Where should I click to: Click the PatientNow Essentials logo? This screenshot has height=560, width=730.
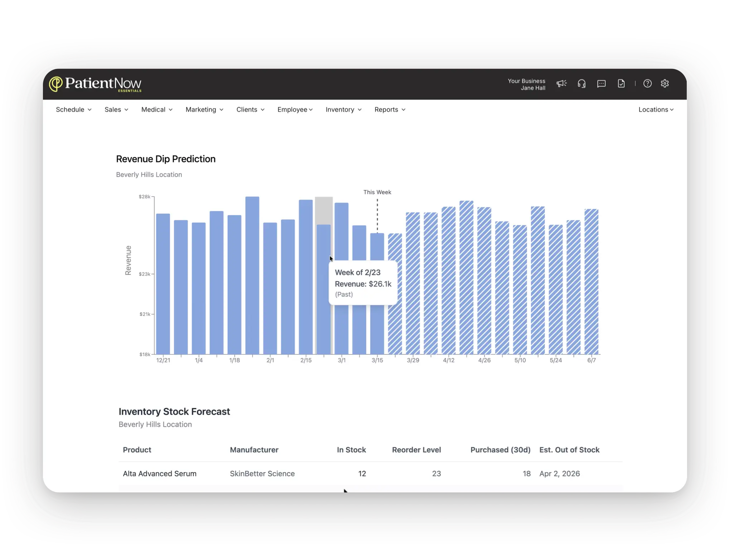tap(95, 84)
